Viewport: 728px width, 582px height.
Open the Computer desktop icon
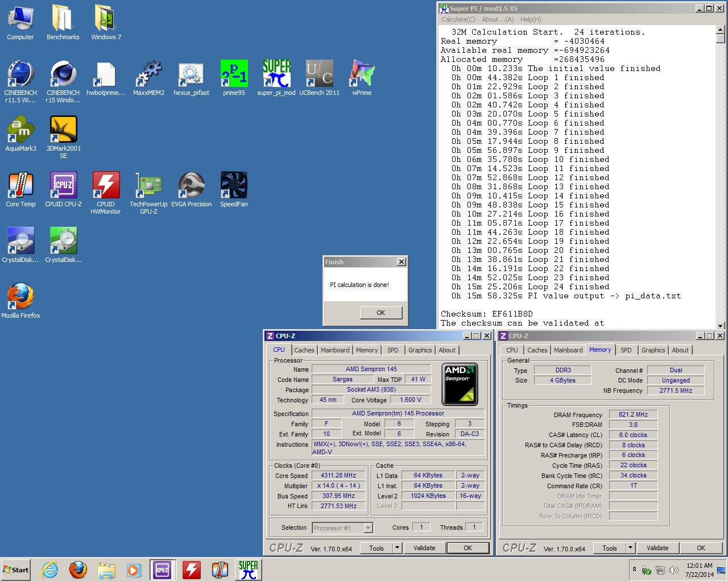20,23
